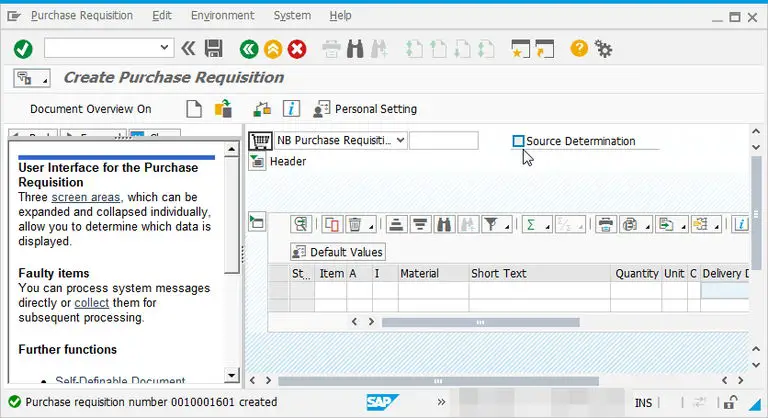Click the Material column header
This screenshot has height=418, width=768.
(433, 273)
